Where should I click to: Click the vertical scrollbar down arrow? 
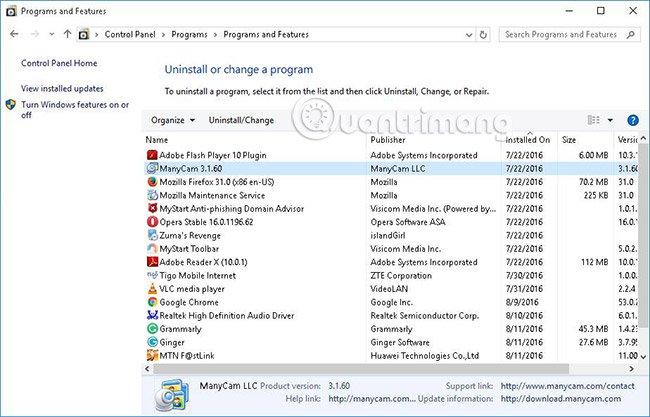(643, 356)
